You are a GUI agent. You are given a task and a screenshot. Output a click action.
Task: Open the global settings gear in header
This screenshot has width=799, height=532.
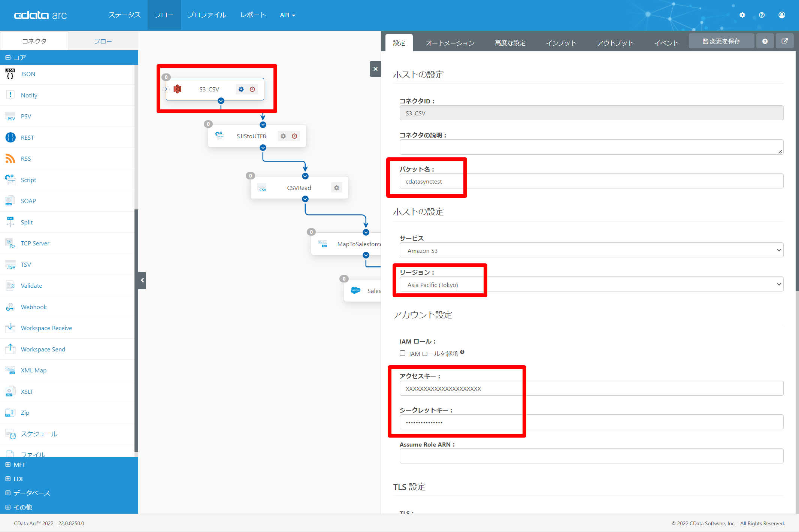point(742,15)
